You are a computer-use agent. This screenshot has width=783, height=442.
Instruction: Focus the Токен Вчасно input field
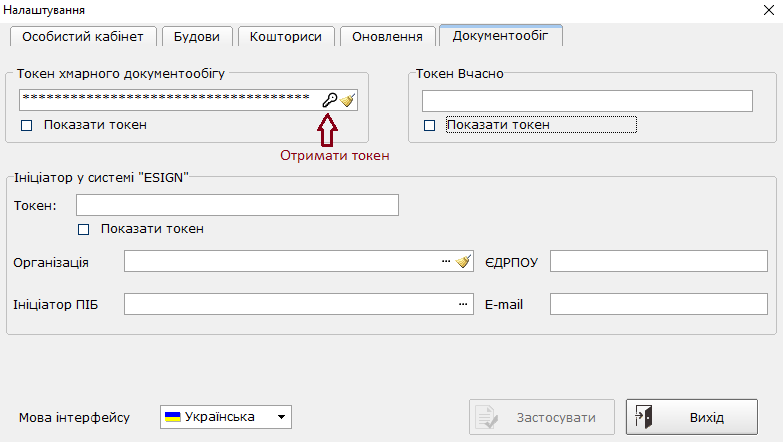[x=587, y=101]
